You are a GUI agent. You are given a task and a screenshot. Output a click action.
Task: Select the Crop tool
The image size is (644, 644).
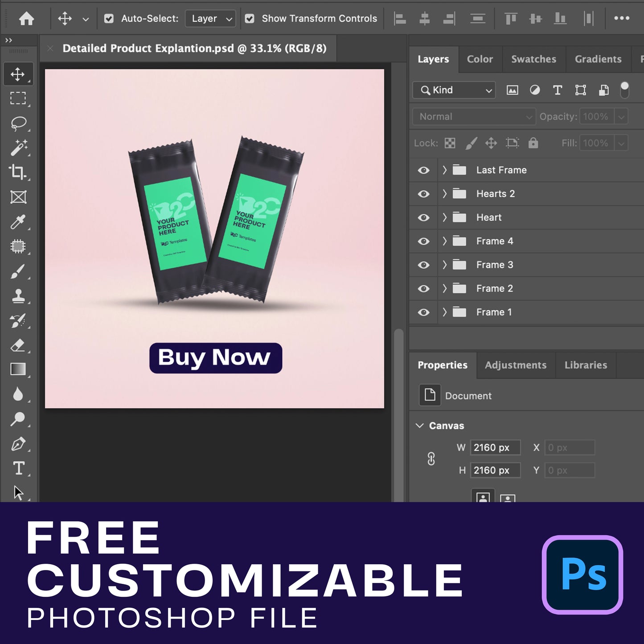point(18,172)
